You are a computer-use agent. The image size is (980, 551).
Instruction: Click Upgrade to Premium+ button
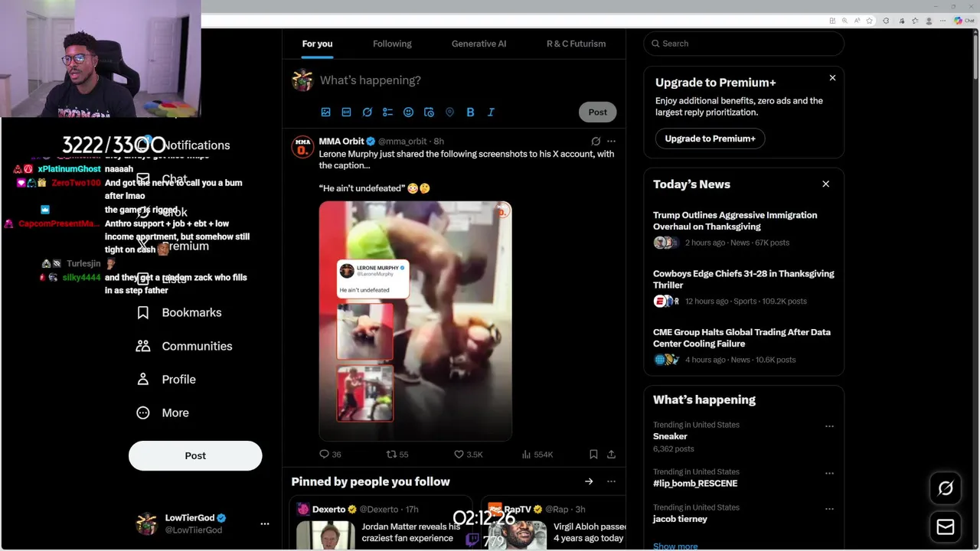point(710,139)
